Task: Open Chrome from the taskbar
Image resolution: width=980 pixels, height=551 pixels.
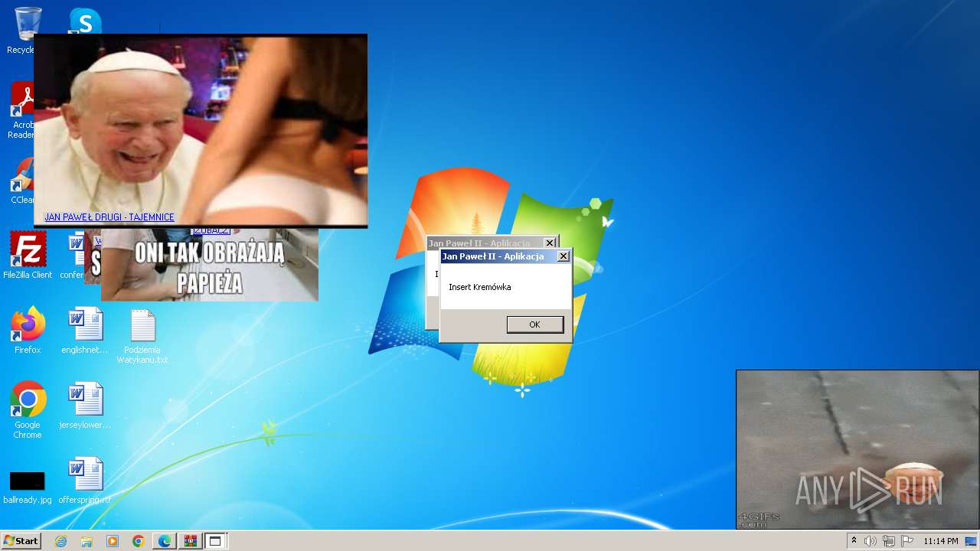Action: click(139, 541)
